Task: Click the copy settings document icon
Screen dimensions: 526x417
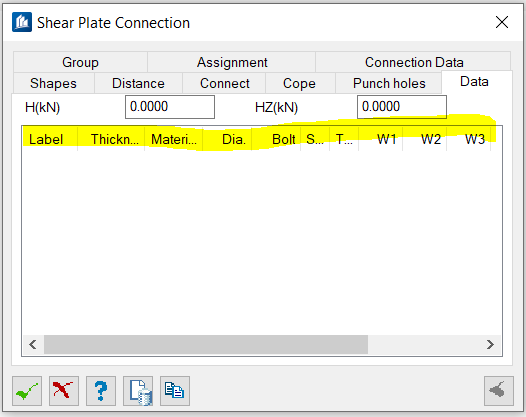Action: 175,391
